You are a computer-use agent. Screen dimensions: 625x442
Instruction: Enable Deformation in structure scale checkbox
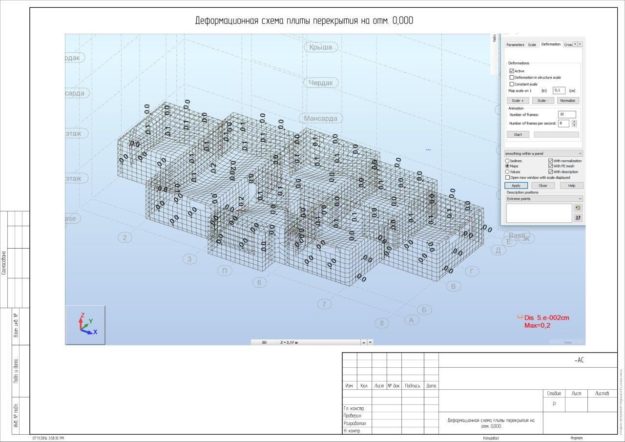click(511, 77)
